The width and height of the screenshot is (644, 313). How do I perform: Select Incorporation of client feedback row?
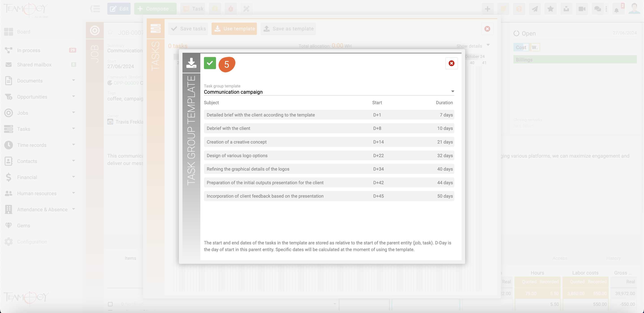click(329, 196)
